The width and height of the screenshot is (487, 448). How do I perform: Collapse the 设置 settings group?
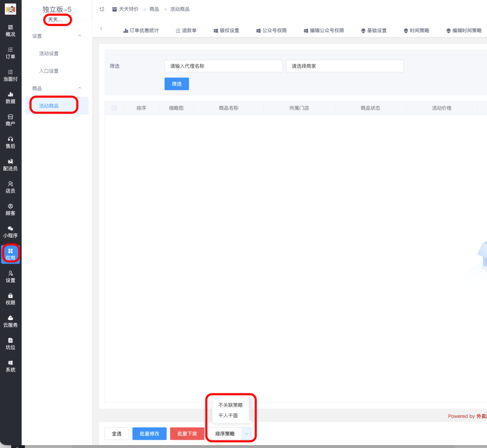(57, 36)
